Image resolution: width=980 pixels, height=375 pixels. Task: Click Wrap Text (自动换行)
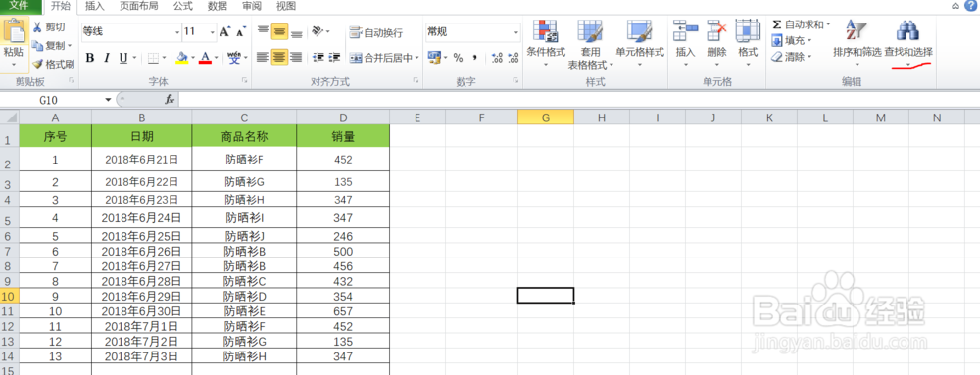[x=375, y=33]
